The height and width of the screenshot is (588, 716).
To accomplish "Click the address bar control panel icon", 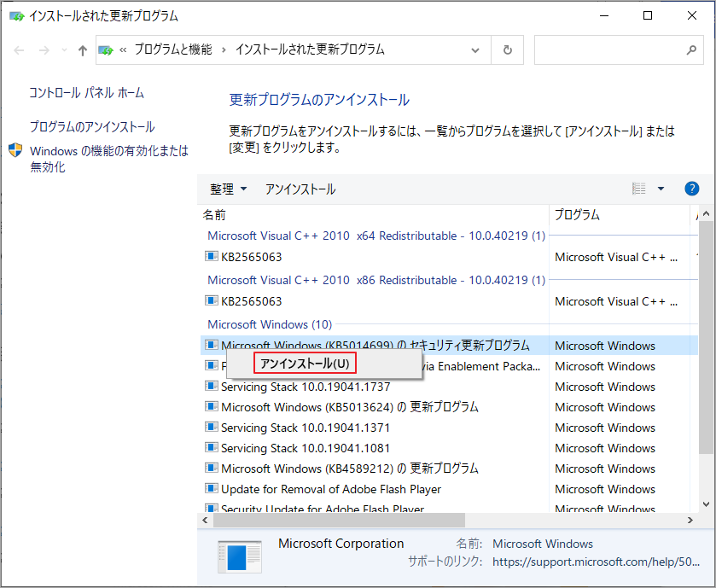I will 106,50.
